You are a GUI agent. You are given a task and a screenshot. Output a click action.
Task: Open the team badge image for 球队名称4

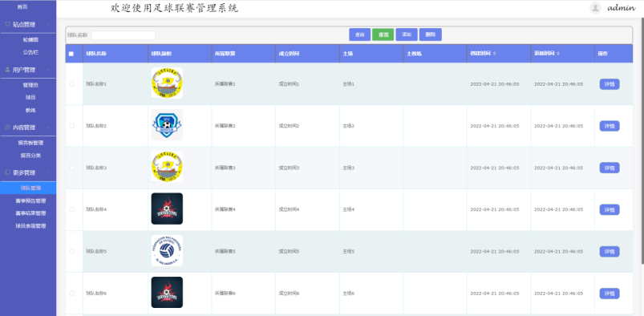(167, 209)
